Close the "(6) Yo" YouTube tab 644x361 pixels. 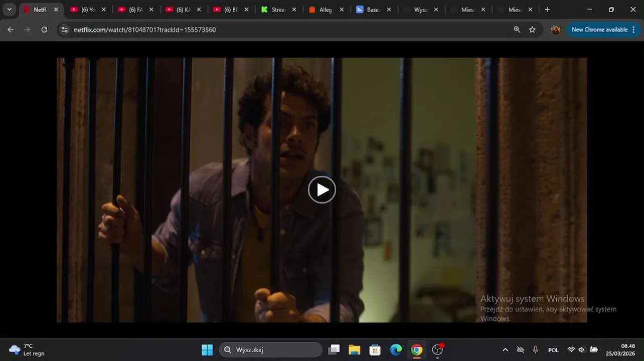(x=104, y=10)
